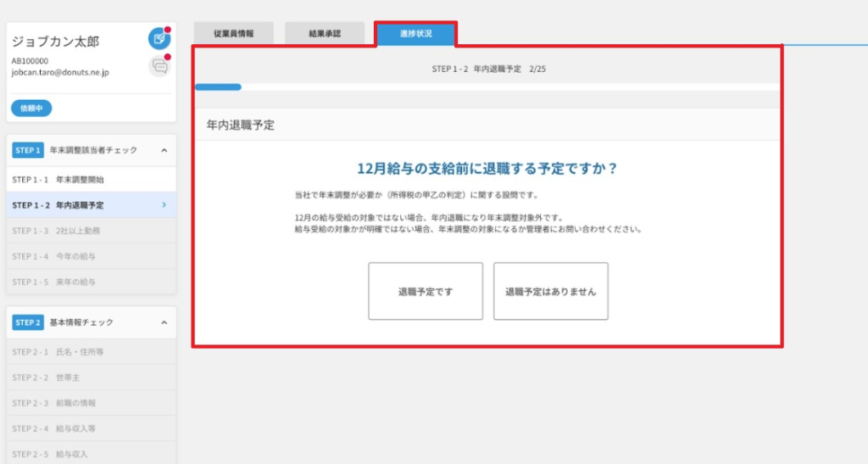
Task: Click the jobcan.taro@donuts.ne.jp email text
Action: [60, 73]
